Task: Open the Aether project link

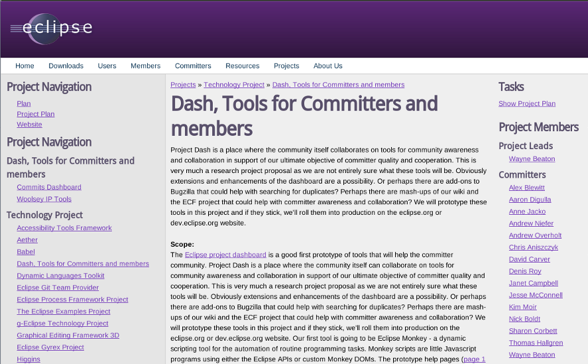Action: (x=27, y=240)
